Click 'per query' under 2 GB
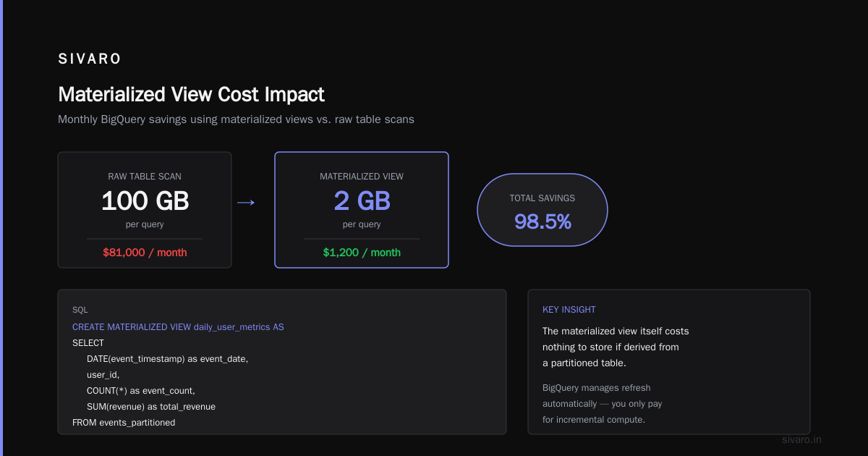This screenshot has height=456, width=868. click(x=362, y=224)
